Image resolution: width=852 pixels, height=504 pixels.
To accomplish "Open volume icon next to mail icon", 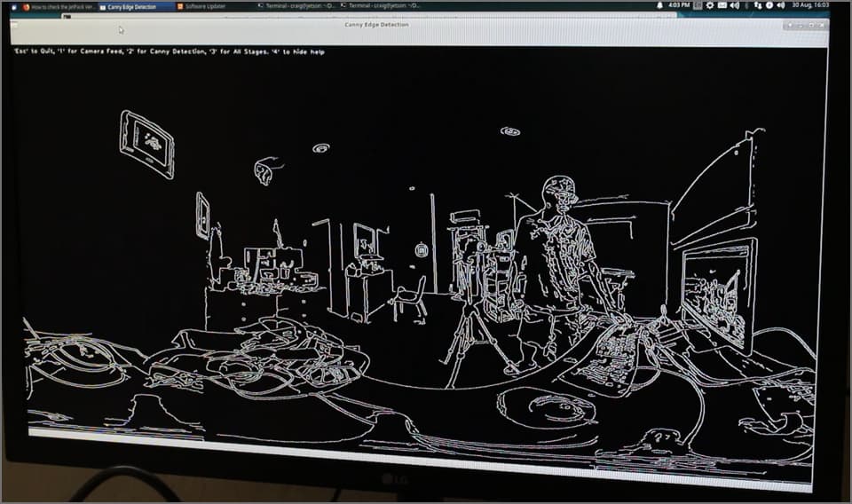I will 735,5.
